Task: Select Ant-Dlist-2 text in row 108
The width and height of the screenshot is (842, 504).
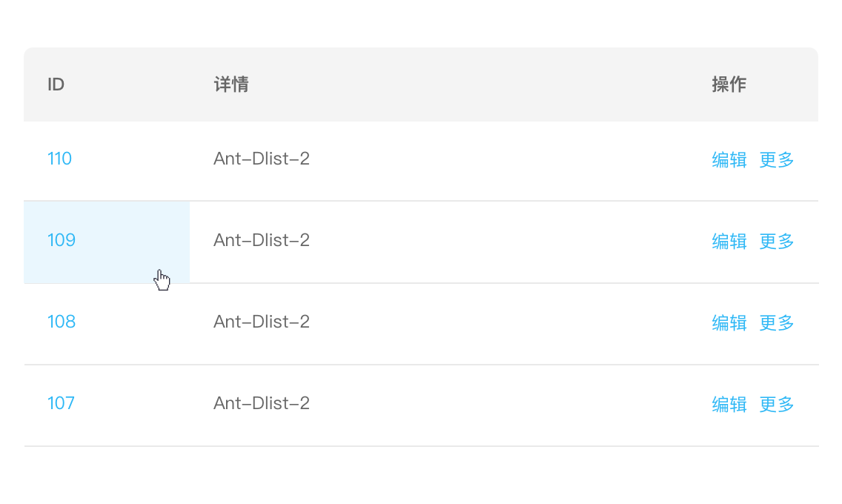Action: (262, 322)
